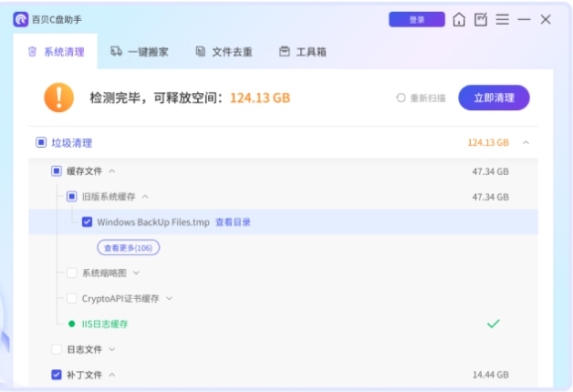Open 查看目录 link for Windows BackUp Files.tmp
Viewport: 573px width, 392px height.
(233, 222)
